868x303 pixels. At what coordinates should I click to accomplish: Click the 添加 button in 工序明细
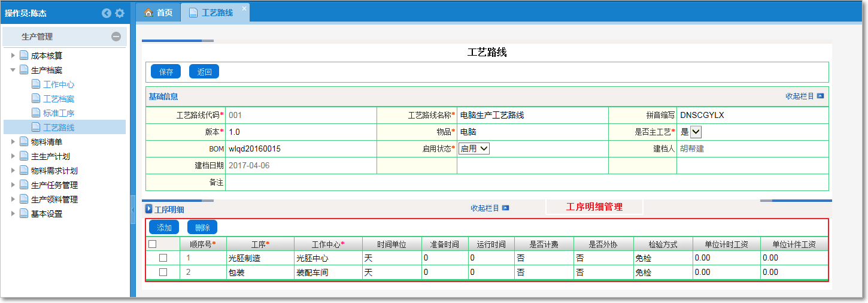click(164, 228)
